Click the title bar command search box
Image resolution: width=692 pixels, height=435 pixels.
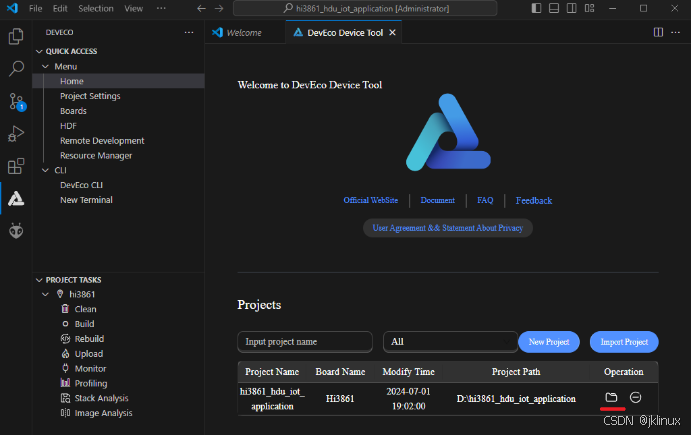tap(365, 8)
